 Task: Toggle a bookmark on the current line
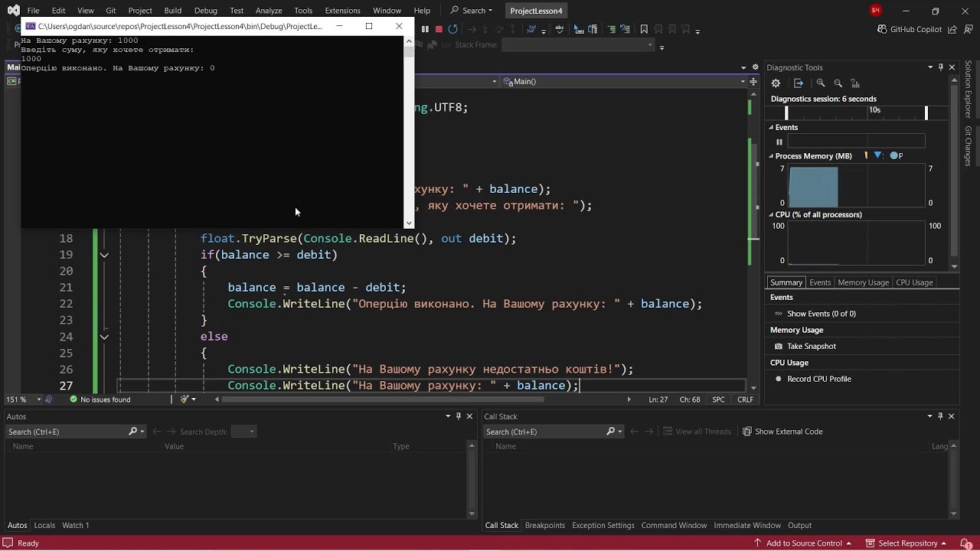(x=644, y=29)
